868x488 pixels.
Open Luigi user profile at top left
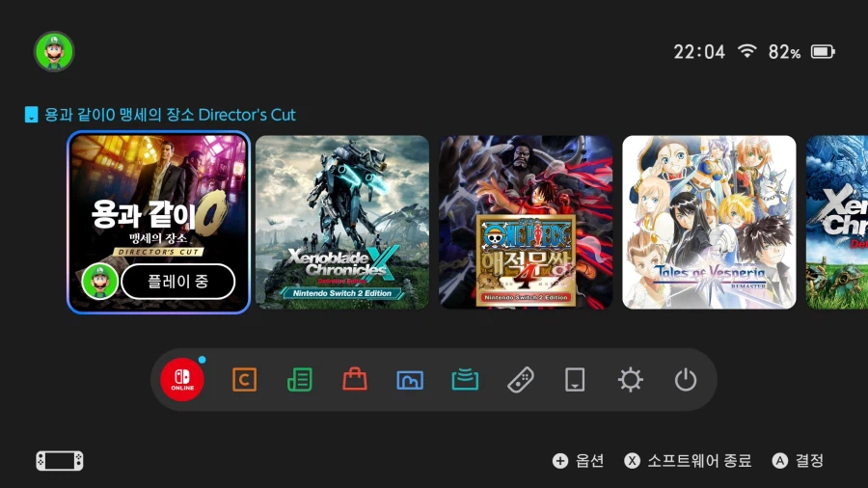(x=54, y=51)
